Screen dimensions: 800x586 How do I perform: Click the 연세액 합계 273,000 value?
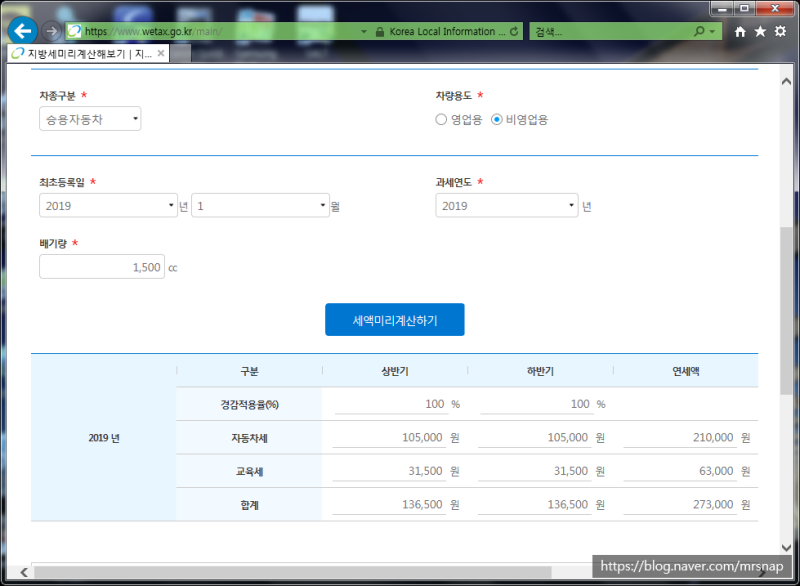[x=713, y=504]
